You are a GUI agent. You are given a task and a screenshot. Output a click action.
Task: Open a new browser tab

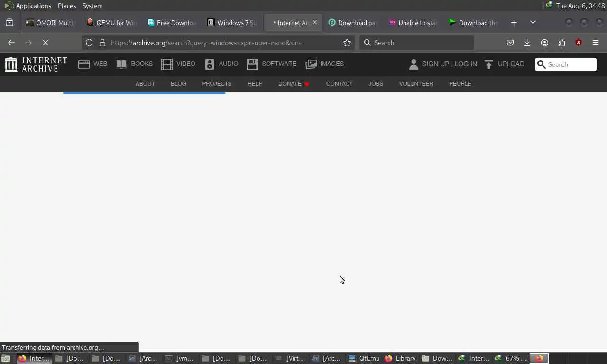coord(514,23)
